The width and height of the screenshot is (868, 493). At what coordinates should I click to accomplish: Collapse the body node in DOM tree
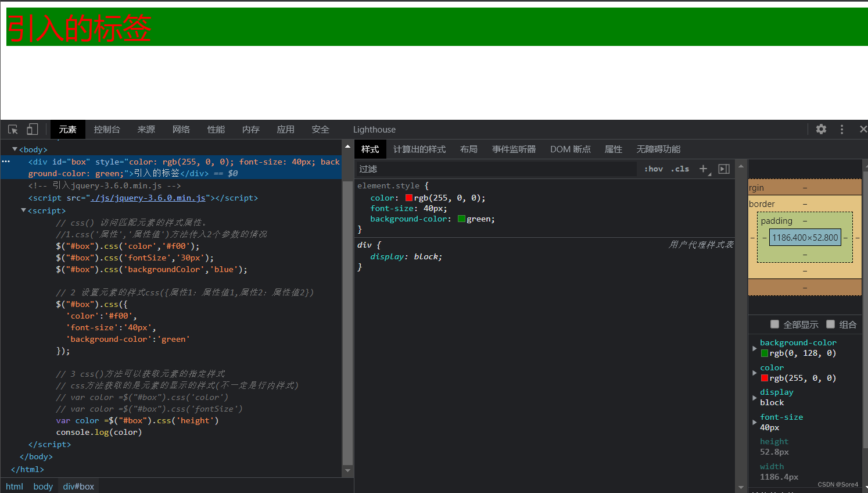pyautogui.click(x=15, y=149)
